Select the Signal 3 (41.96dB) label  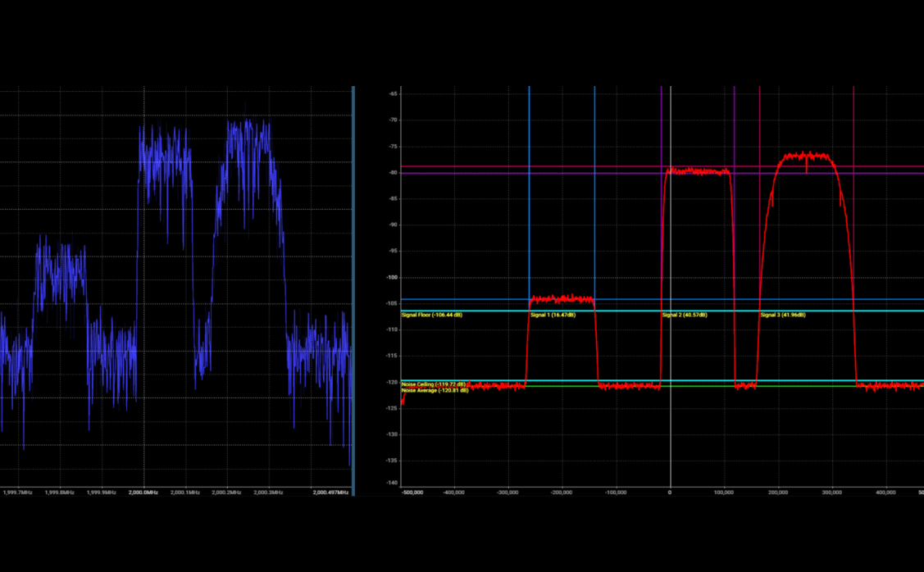[783, 315]
